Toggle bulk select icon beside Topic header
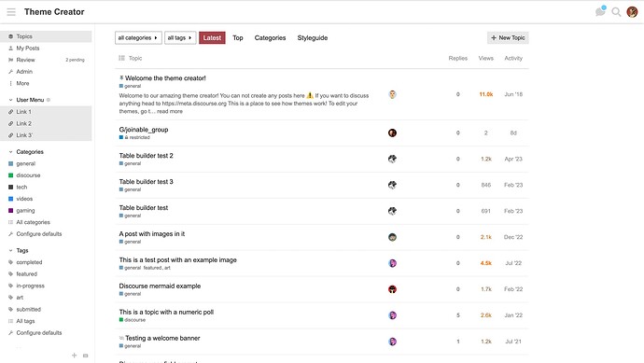Viewport: 644px width, 363px height. pos(121,58)
